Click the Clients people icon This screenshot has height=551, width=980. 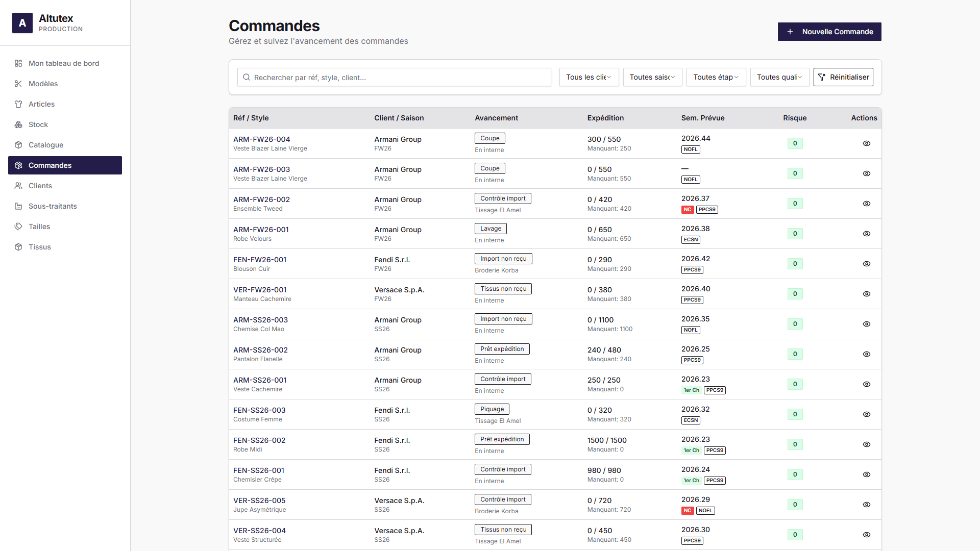click(x=18, y=186)
